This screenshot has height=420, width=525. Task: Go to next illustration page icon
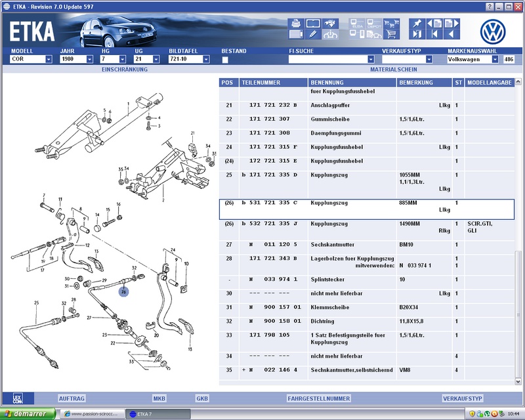pyautogui.click(x=451, y=24)
